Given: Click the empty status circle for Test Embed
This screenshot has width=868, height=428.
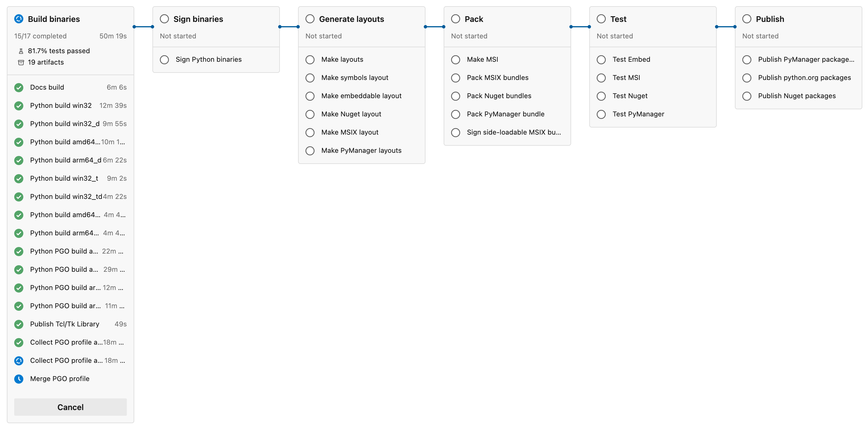Looking at the screenshot, I should (601, 60).
